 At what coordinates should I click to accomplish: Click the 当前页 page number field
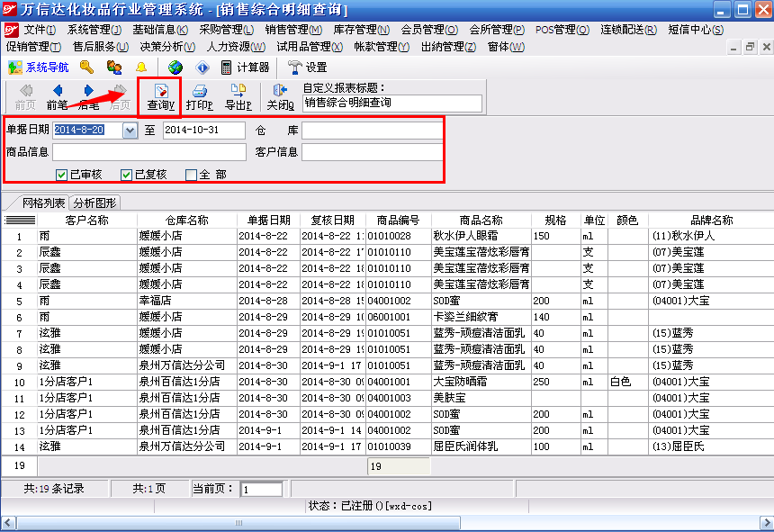click(x=262, y=489)
